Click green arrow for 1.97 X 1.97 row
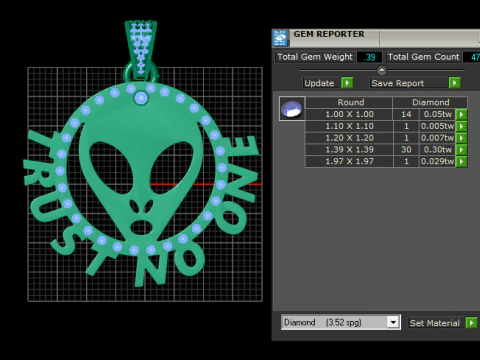 pyautogui.click(x=461, y=161)
